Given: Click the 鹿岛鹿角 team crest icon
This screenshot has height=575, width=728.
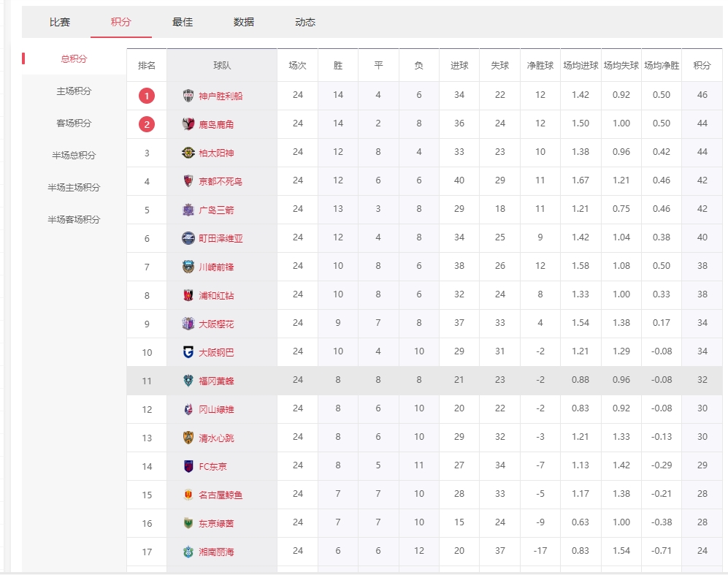Looking at the screenshot, I should coord(188,124).
